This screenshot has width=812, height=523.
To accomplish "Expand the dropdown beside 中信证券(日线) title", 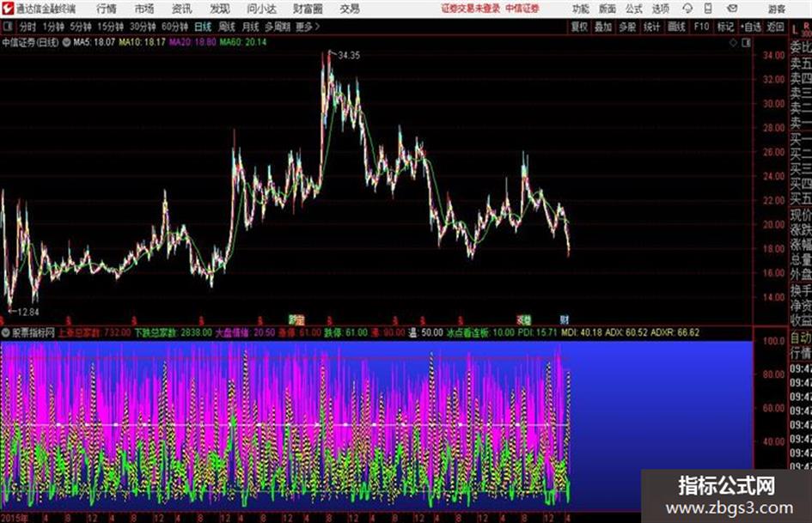I will 67,42.
